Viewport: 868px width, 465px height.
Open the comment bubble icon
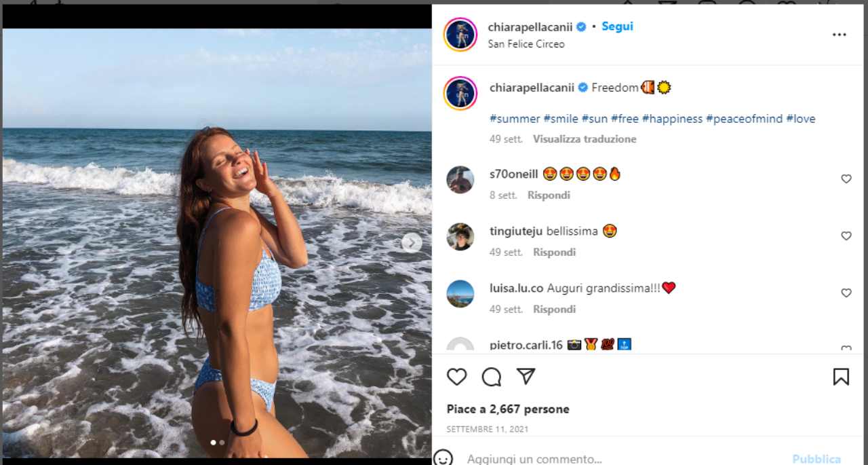[492, 377]
